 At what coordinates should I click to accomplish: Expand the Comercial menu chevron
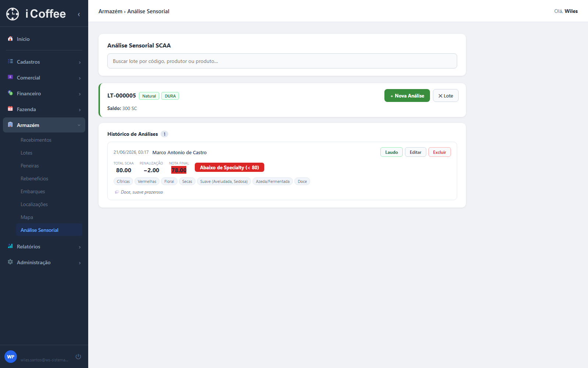pos(80,78)
